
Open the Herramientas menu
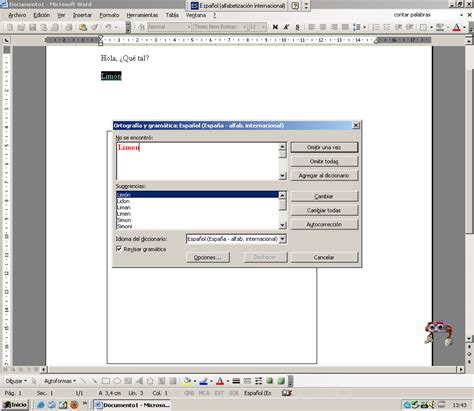142,15
